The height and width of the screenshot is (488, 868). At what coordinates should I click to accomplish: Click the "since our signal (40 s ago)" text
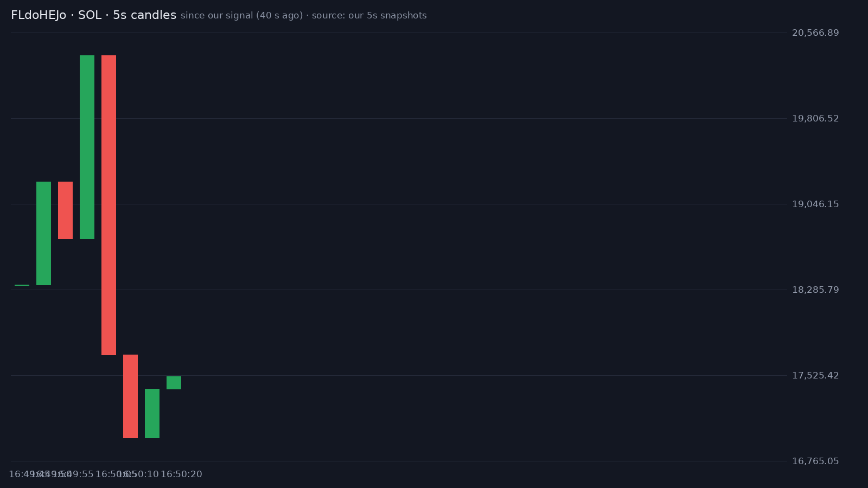coord(242,16)
